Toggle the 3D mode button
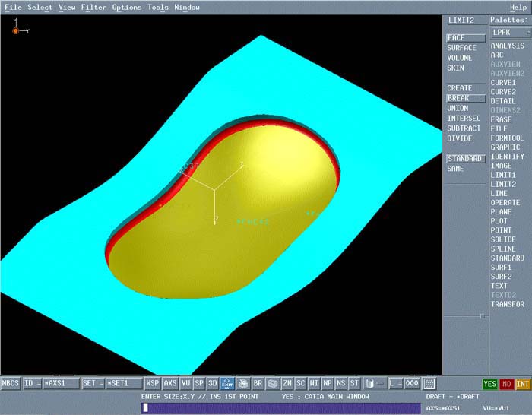Image resolution: width=532 pixels, height=415 pixels. click(x=213, y=384)
